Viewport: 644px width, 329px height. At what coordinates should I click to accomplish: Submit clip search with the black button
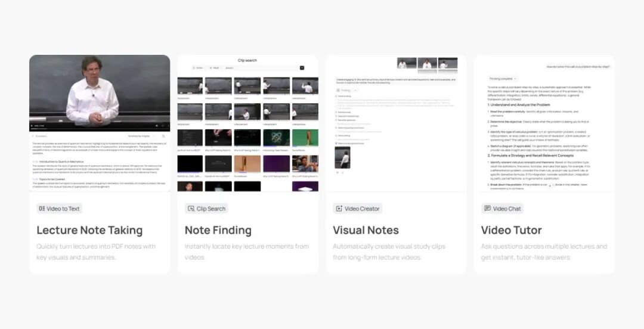point(302,68)
